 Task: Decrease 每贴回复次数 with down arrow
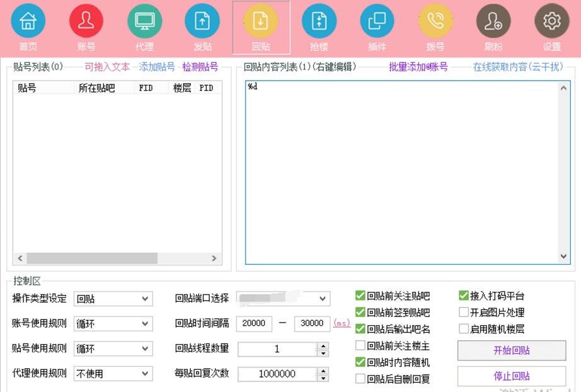pyautogui.click(x=323, y=378)
